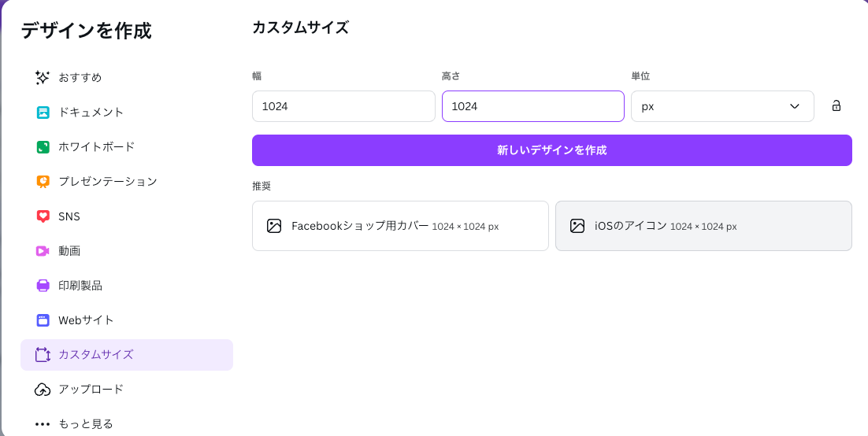The width and height of the screenshot is (868, 436).
Task: Click the ドキュメント document icon
Action: coord(43,112)
